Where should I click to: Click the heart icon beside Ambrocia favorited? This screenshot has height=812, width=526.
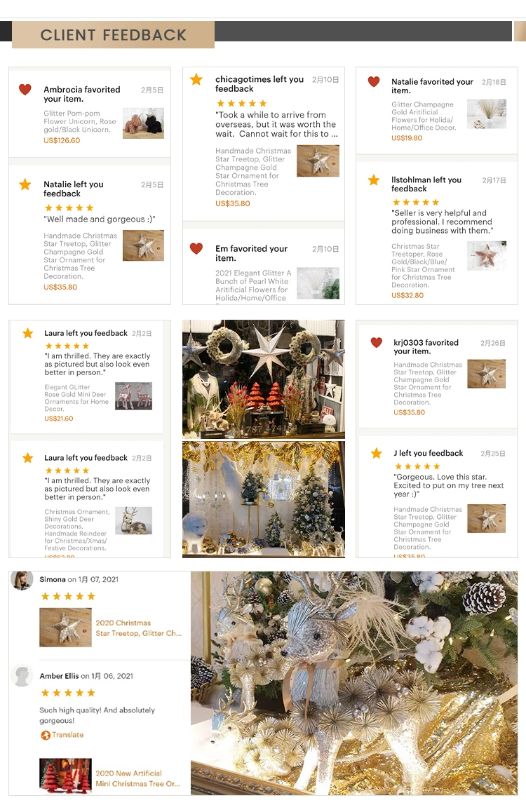coord(25,89)
